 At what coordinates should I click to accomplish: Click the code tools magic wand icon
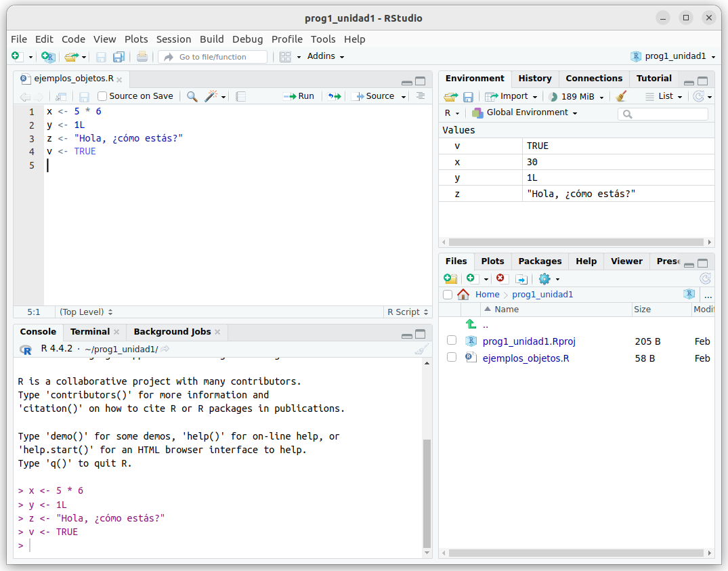click(x=211, y=96)
